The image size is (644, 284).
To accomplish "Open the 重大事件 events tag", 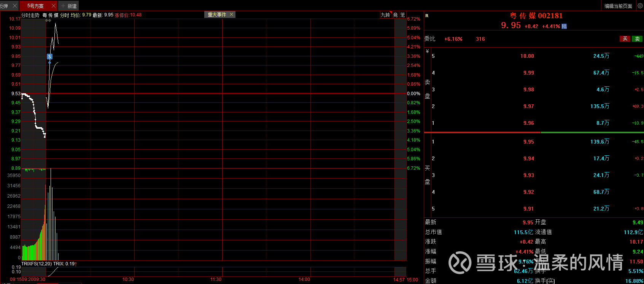I will pos(217,14).
